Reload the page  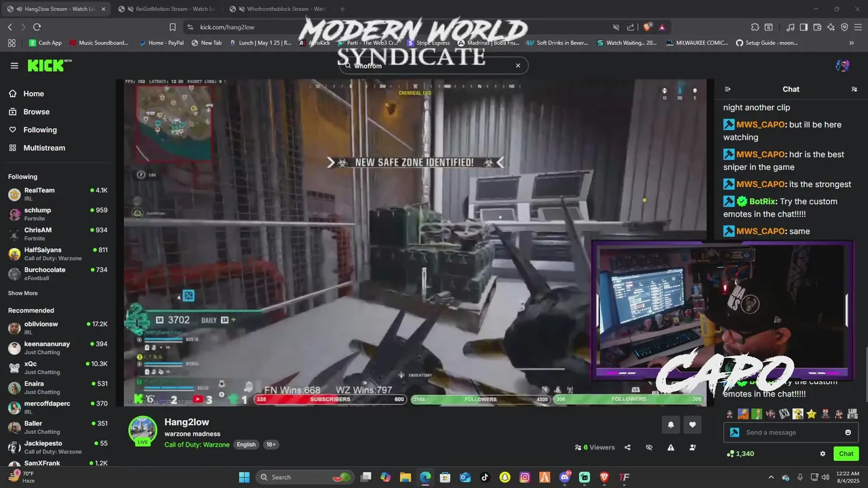37,27
